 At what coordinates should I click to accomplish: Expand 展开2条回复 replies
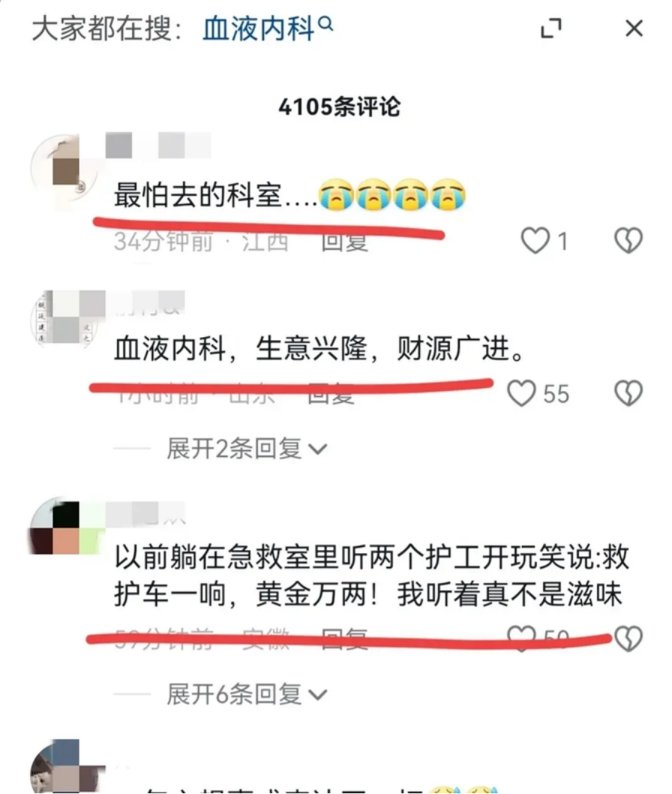247,449
